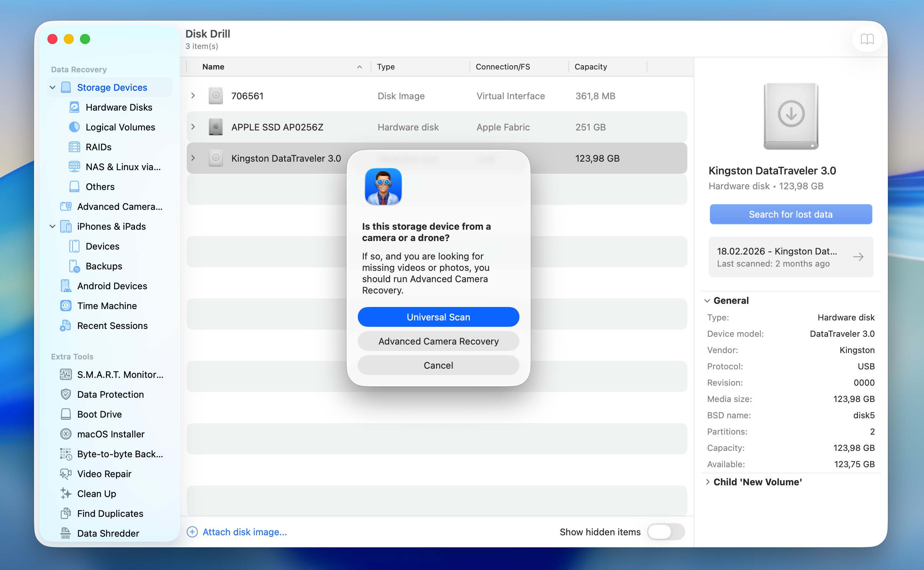Launch Video Repair icon
The height and width of the screenshot is (570, 924).
66,474
